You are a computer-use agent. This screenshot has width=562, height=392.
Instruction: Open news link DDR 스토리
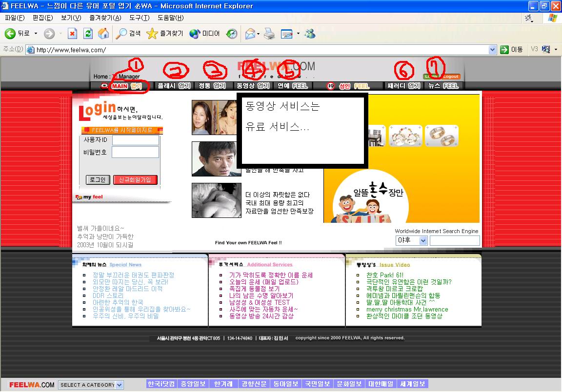click(108, 295)
